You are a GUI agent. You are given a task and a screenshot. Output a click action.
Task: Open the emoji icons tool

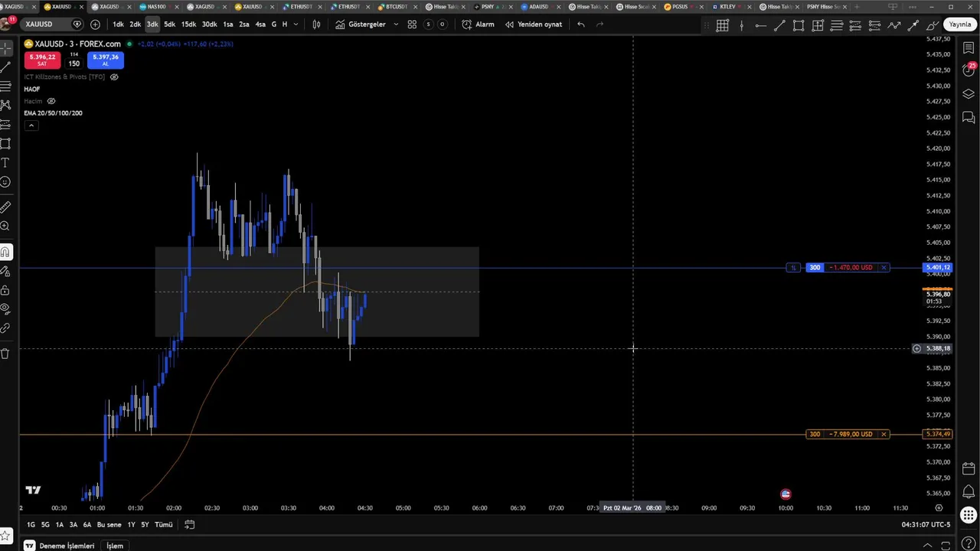(x=5, y=182)
